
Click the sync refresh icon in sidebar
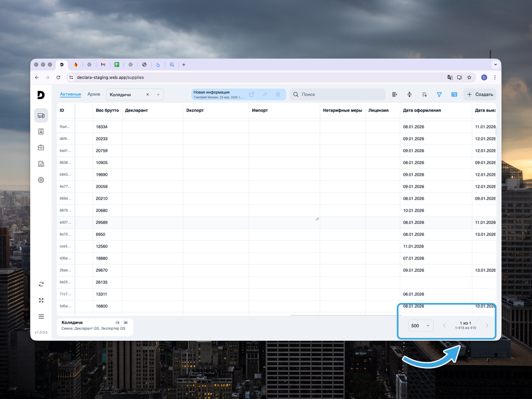point(41,284)
